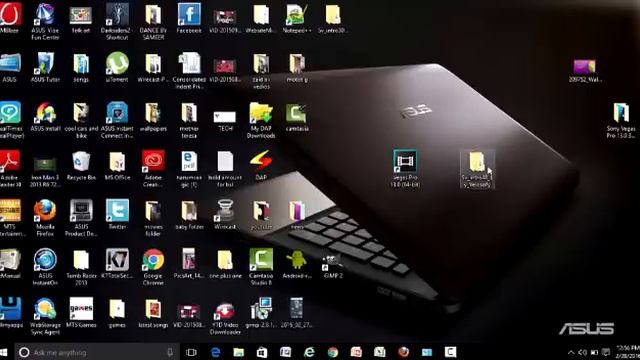Open the camtasia desktop shortcut
This screenshot has width=640, height=360.
click(x=297, y=117)
